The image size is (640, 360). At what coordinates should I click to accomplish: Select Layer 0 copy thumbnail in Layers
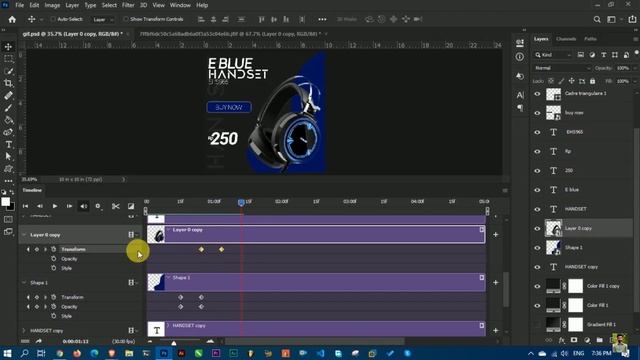[x=553, y=229]
